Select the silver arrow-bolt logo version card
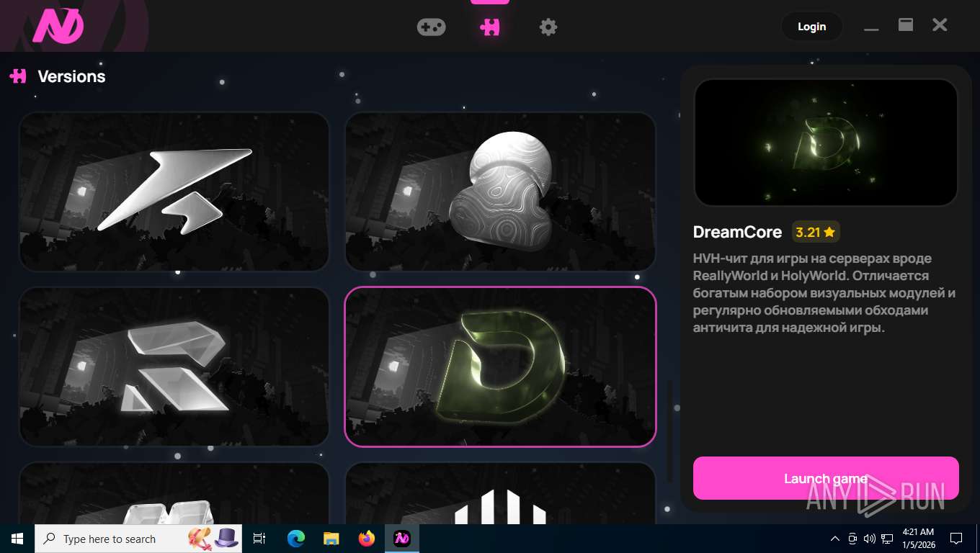 tap(174, 192)
